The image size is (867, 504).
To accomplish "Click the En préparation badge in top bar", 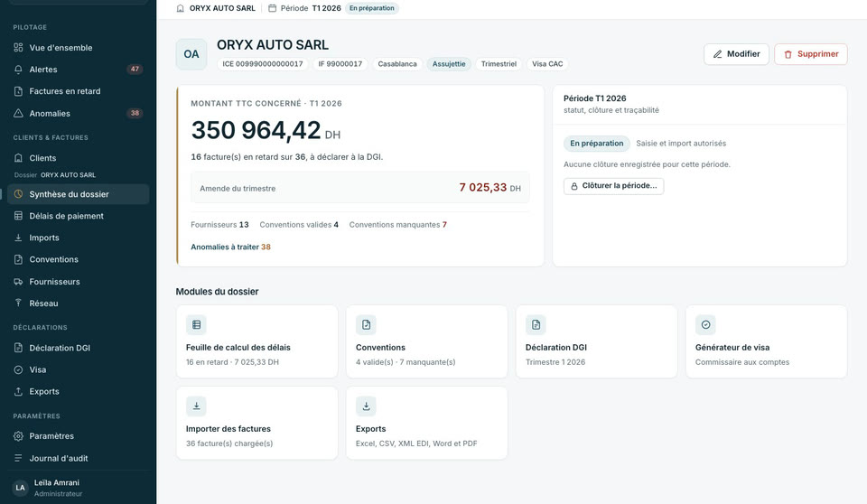I will (371, 8).
